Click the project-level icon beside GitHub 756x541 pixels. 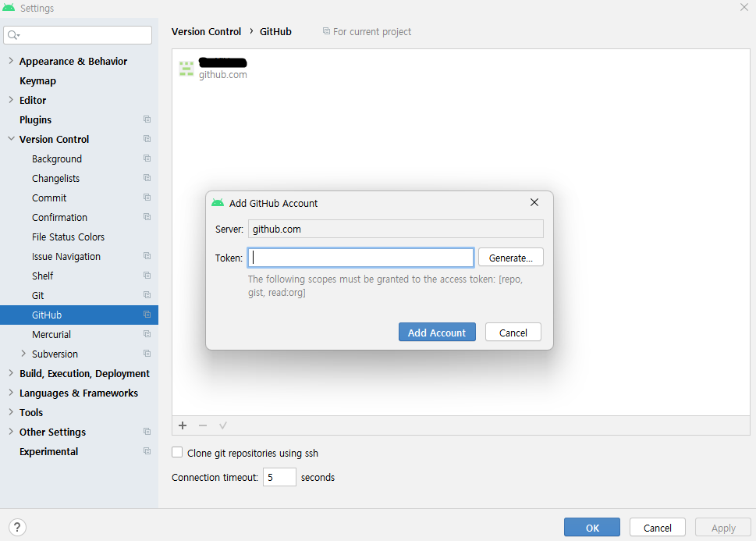point(147,314)
